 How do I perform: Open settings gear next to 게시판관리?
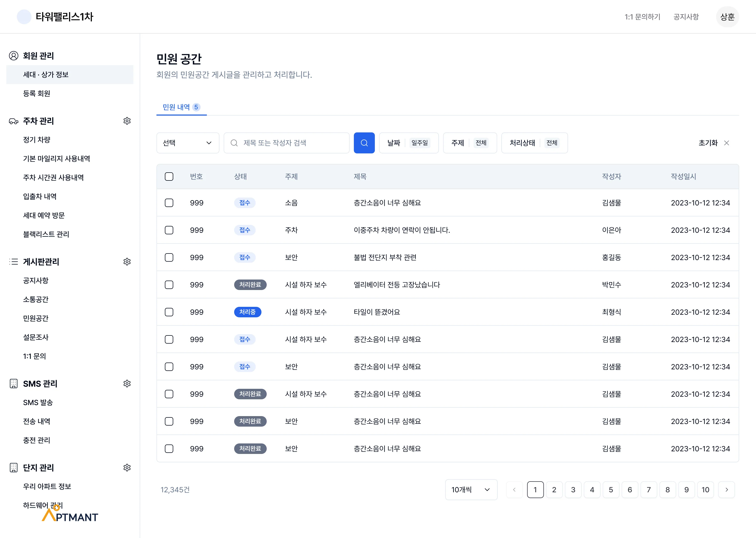click(x=127, y=262)
